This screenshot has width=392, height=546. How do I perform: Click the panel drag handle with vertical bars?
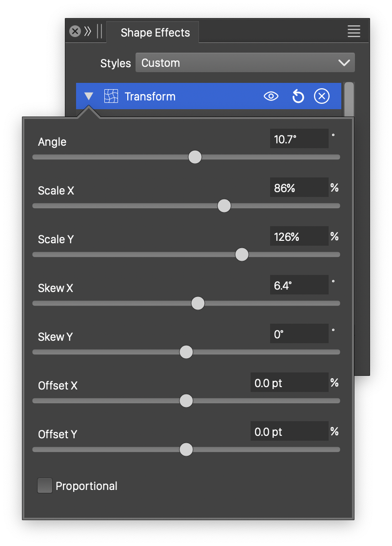point(99,32)
